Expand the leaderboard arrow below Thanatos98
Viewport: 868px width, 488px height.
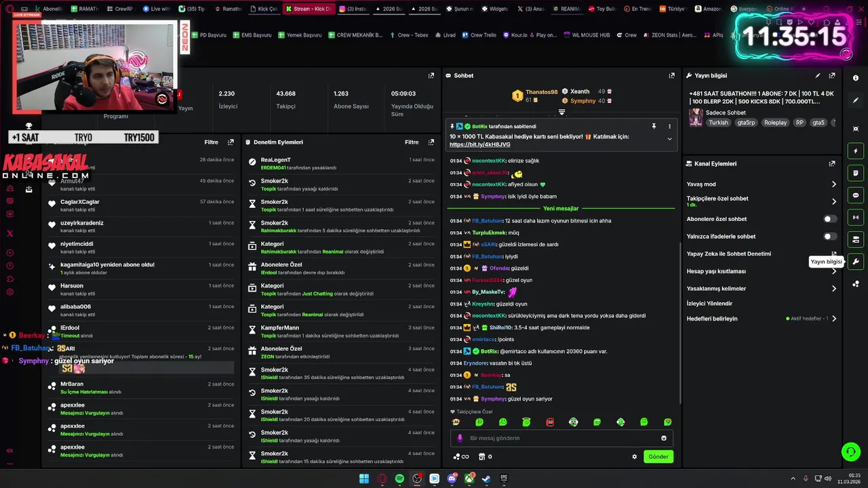(561, 112)
